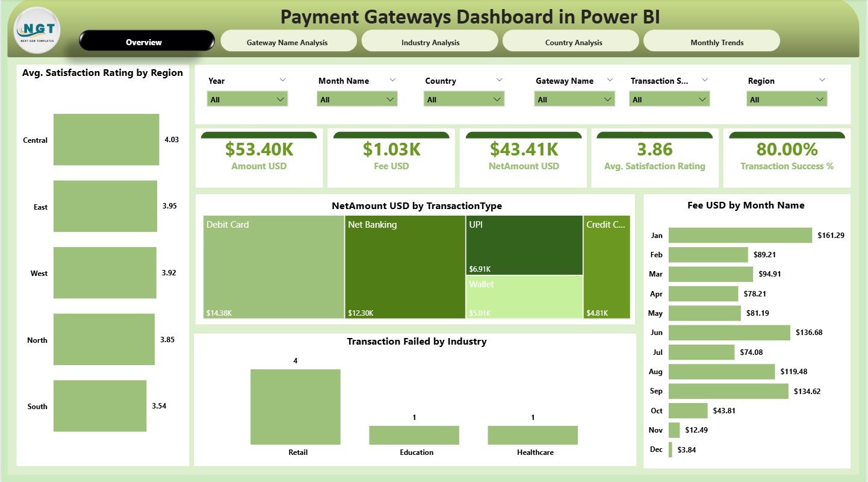Open the Month Name slicer dropdown
The image size is (868, 482).
coord(356,99)
